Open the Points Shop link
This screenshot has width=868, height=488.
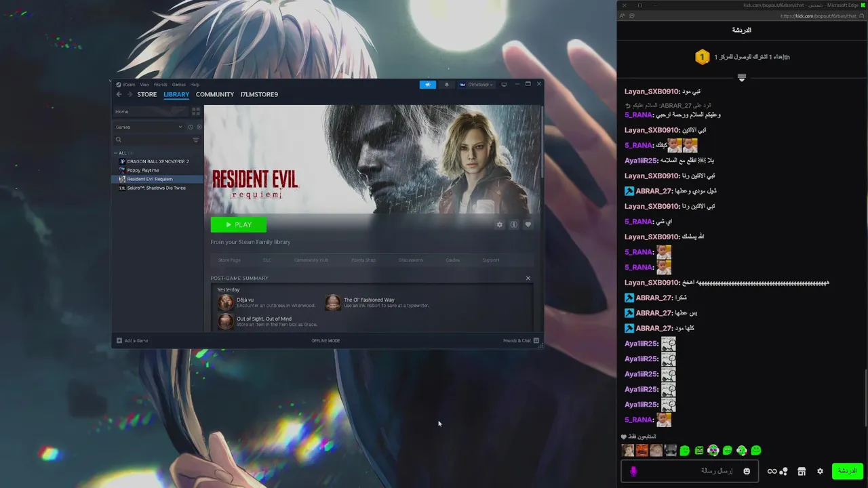(363, 260)
